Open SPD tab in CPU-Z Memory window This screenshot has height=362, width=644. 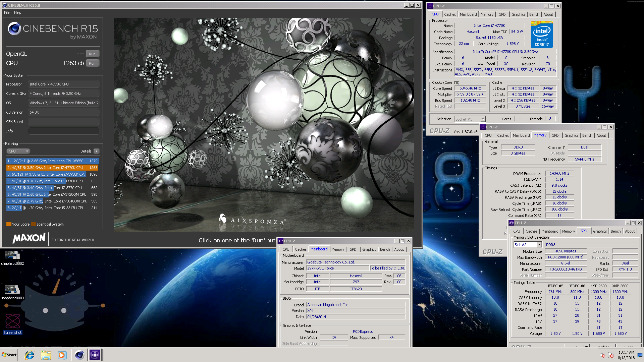pyautogui.click(x=555, y=135)
